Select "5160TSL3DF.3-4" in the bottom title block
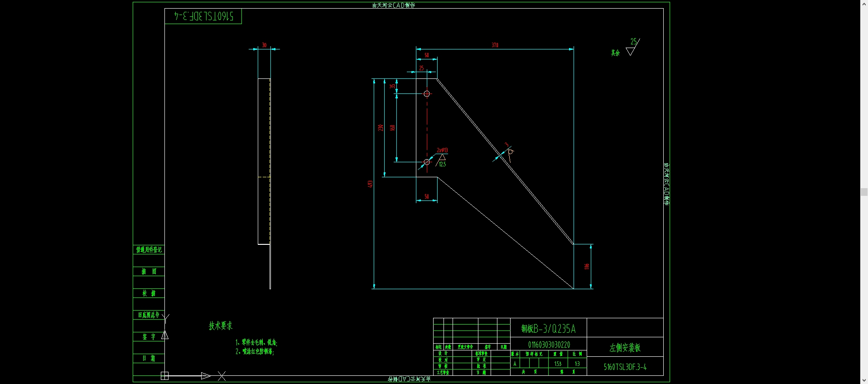868x384 pixels. click(x=625, y=367)
